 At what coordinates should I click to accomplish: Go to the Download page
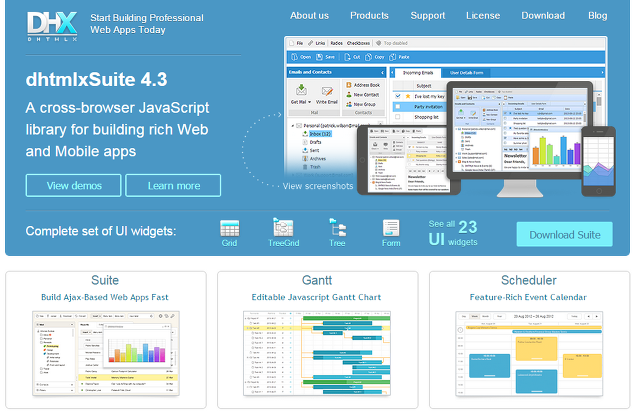[x=543, y=16]
